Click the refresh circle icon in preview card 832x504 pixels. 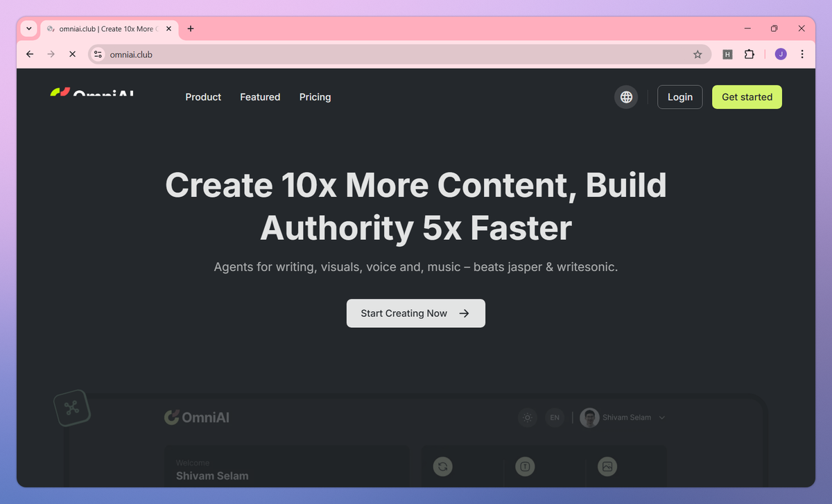(443, 467)
